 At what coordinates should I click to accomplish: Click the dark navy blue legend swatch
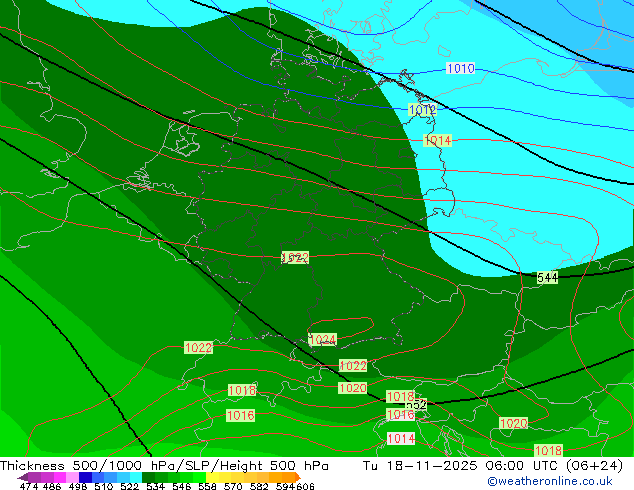(x=85, y=477)
